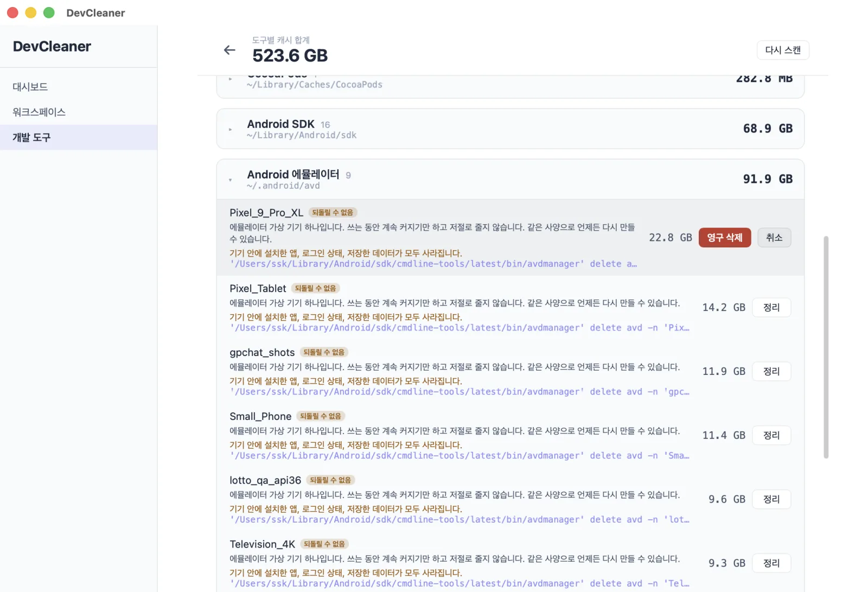The image size is (868, 592).
Task: Select the Pixel_Tablet emulator name
Action: tap(258, 289)
